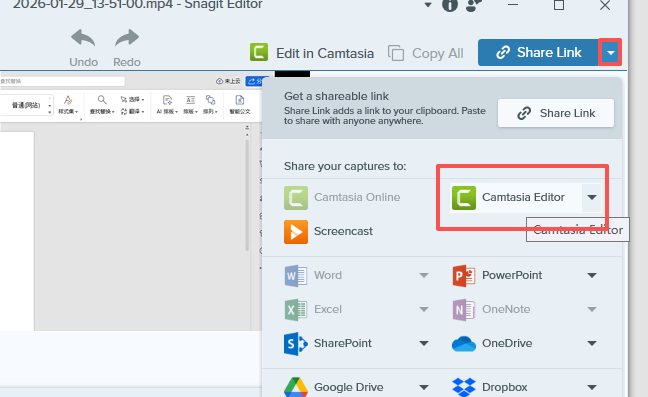Screen dimensions: 648x397
Task: Expand the Camtasia Editor dropdown arrow
Action: click(592, 197)
